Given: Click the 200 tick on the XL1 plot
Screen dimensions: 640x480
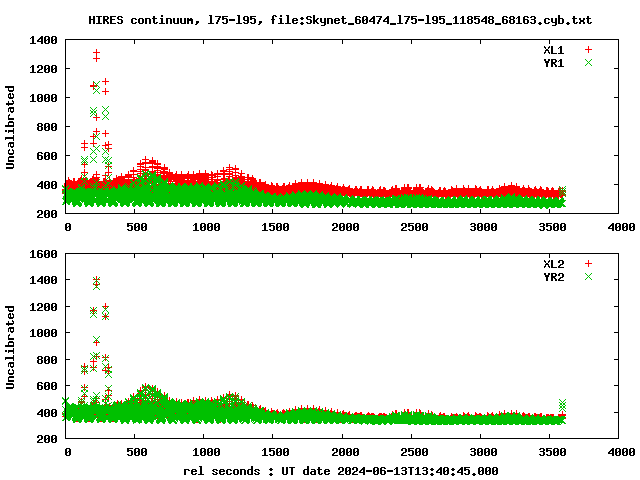Looking at the screenshot, I should tap(47, 214).
